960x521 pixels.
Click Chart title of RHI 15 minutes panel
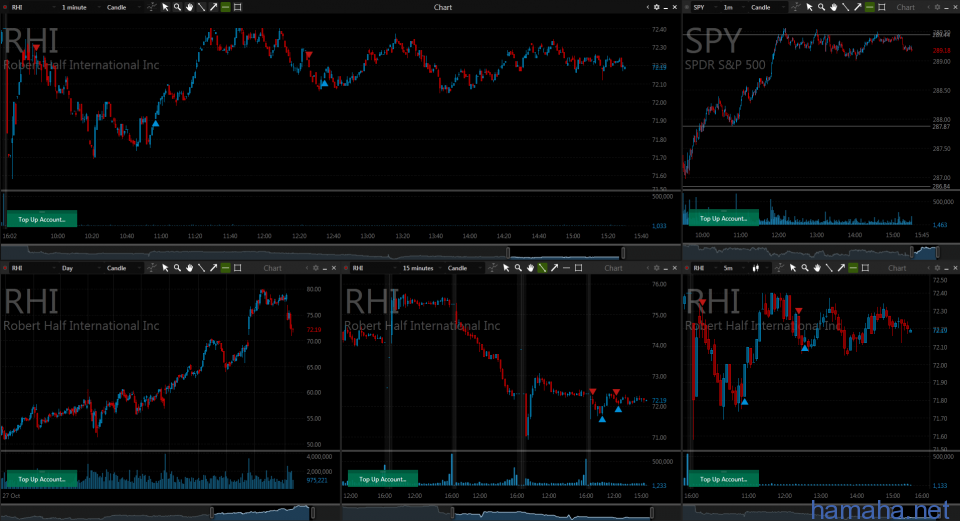click(x=613, y=268)
